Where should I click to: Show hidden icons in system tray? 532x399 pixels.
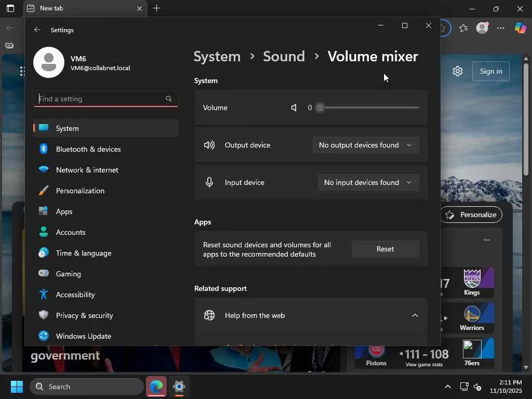point(447,387)
